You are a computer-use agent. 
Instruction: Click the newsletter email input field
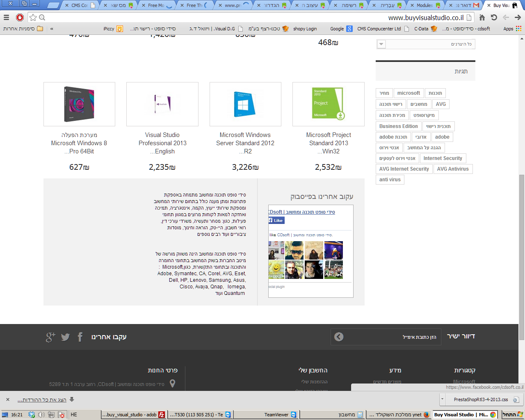click(x=386, y=337)
